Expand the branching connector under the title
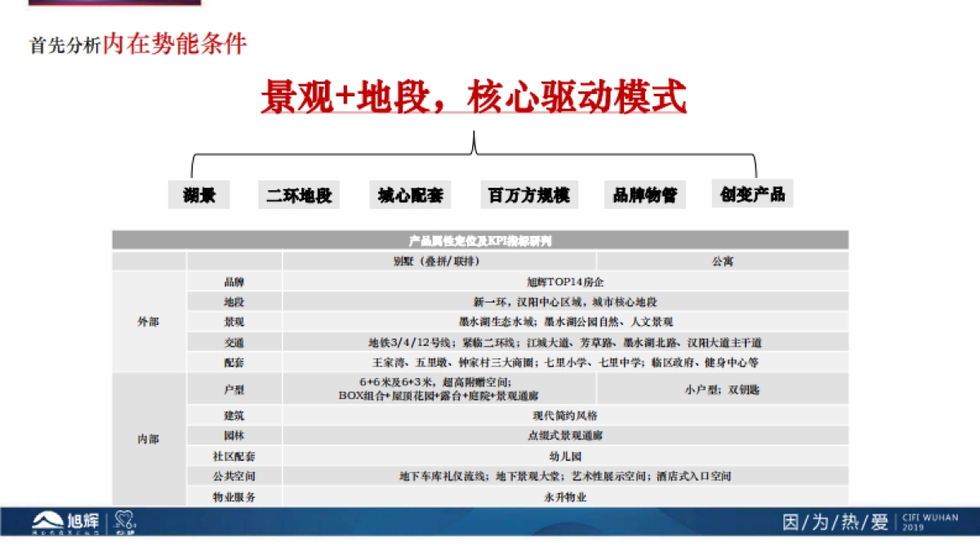The image size is (980, 551). click(474, 155)
